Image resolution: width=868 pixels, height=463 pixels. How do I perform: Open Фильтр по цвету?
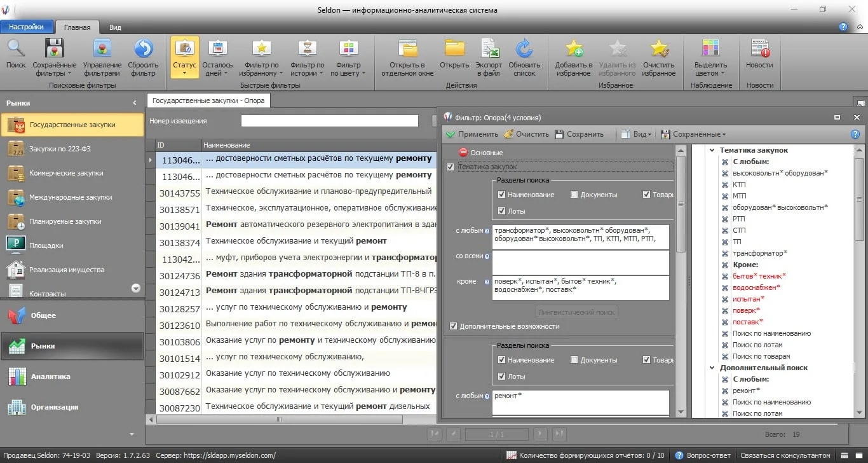(348, 57)
